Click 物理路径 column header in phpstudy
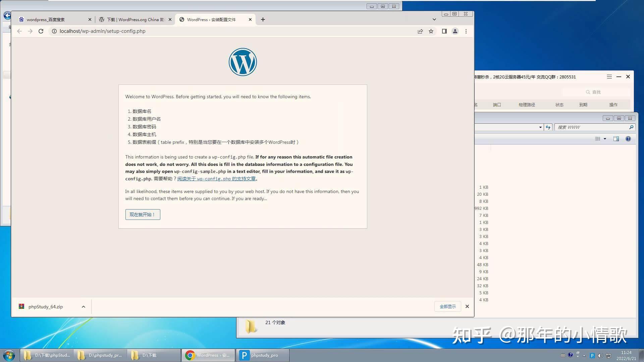The image size is (644, 362). pos(527,105)
